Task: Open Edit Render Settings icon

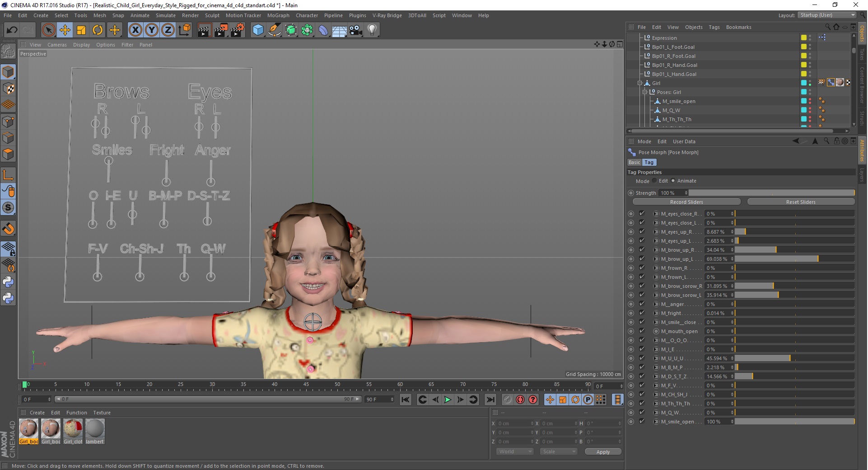Action: click(x=238, y=30)
